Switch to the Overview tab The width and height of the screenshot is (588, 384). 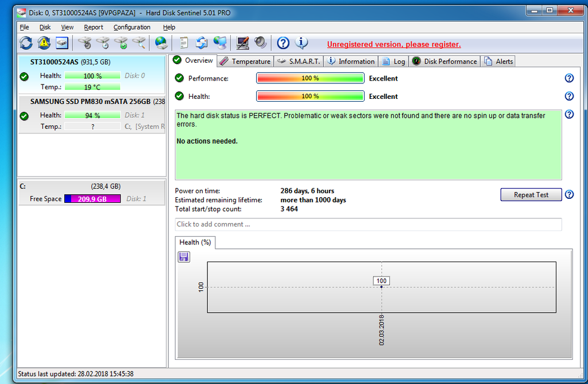(193, 60)
